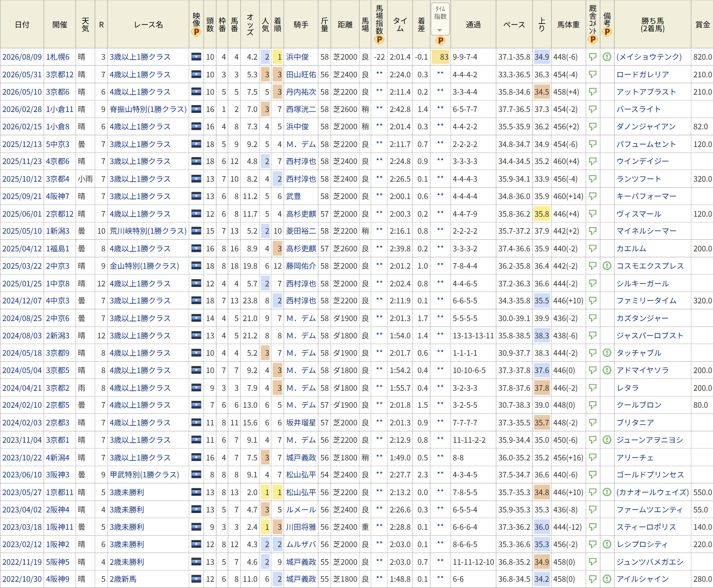Open remarks icon for 2025/03/22 row
This screenshot has height=588, width=713.
[x=607, y=266]
